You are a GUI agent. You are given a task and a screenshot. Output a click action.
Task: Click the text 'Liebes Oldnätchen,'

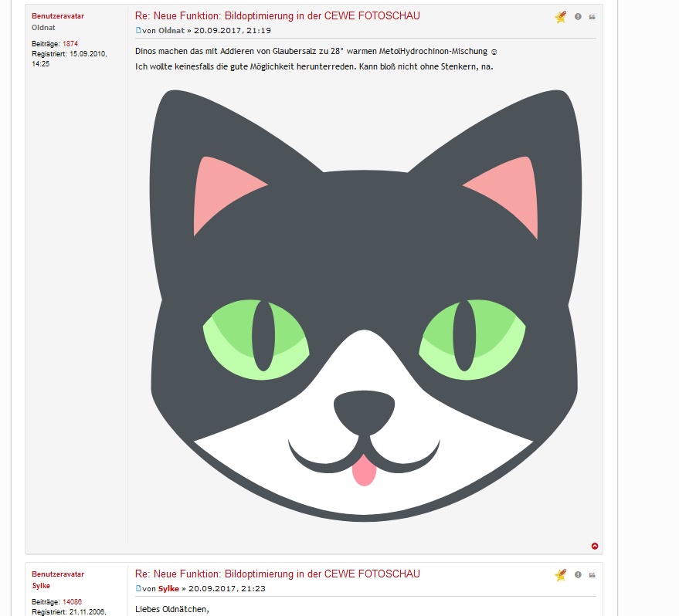[172, 610]
